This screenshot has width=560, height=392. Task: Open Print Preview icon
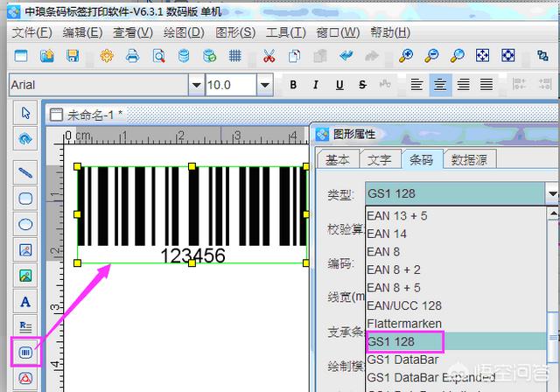tap(158, 56)
